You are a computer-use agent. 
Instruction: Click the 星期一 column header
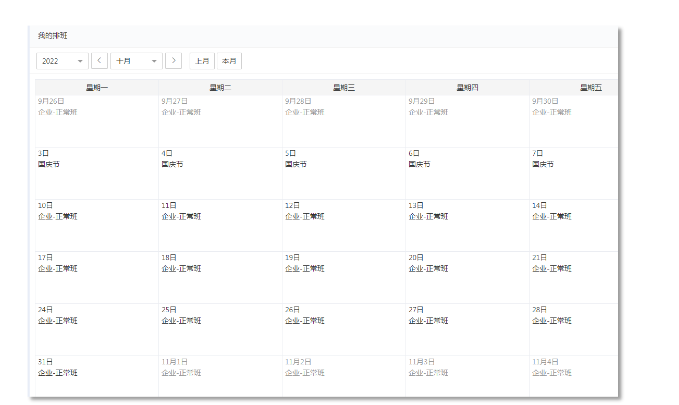tap(97, 88)
